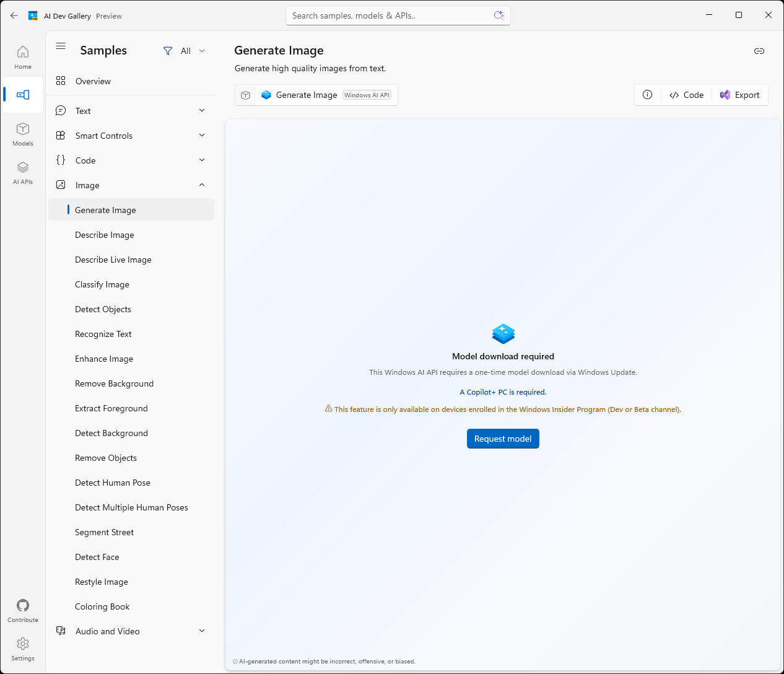The width and height of the screenshot is (784, 674).
Task: Open the Enhance Image sample
Action: [x=131, y=359]
